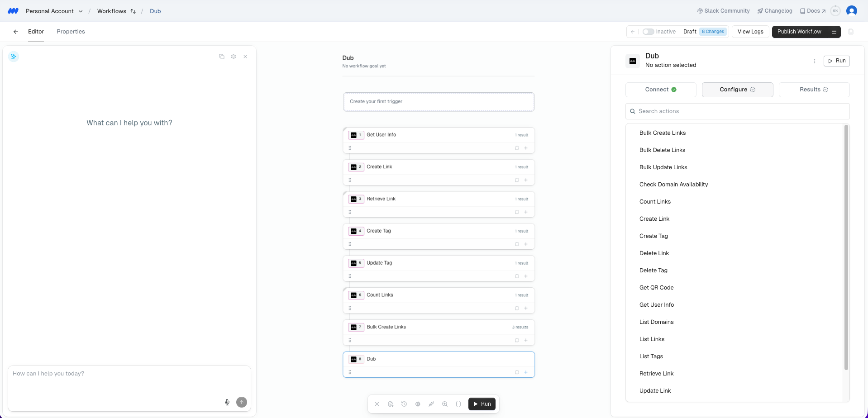Click the X icon in bottom toolbar
868x418 pixels.
click(x=377, y=404)
